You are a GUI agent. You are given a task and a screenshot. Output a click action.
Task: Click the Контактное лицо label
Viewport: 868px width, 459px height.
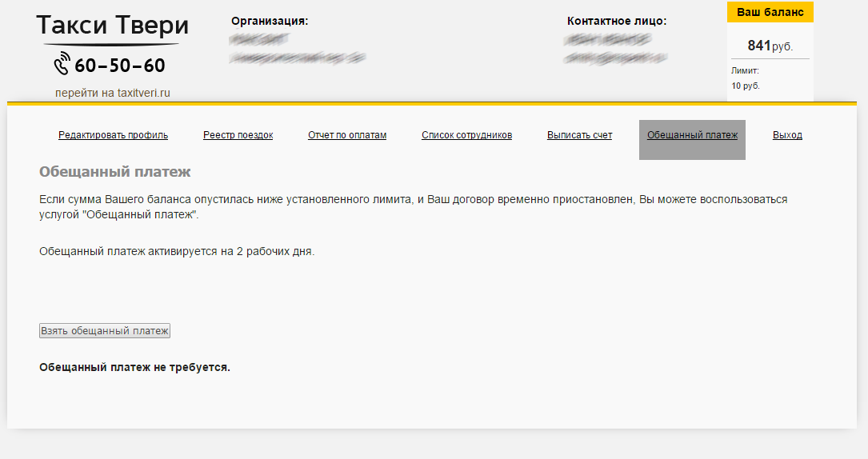pos(616,21)
